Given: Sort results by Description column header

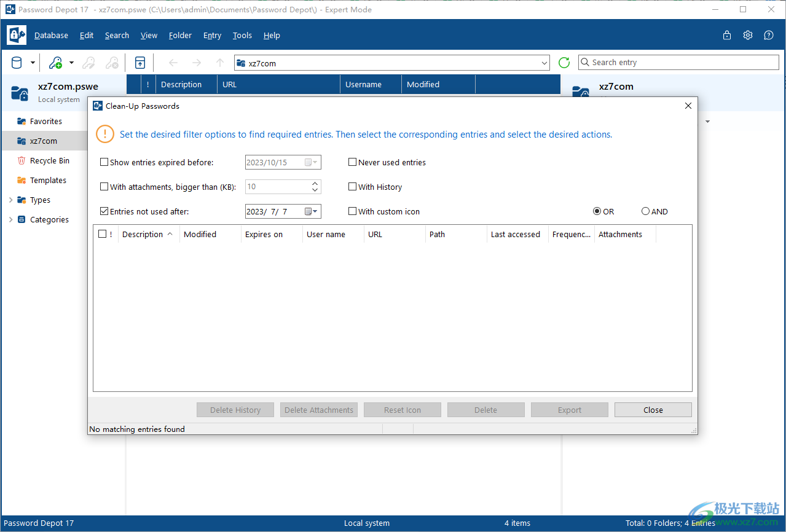Looking at the screenshot, I should coord(147,234).
